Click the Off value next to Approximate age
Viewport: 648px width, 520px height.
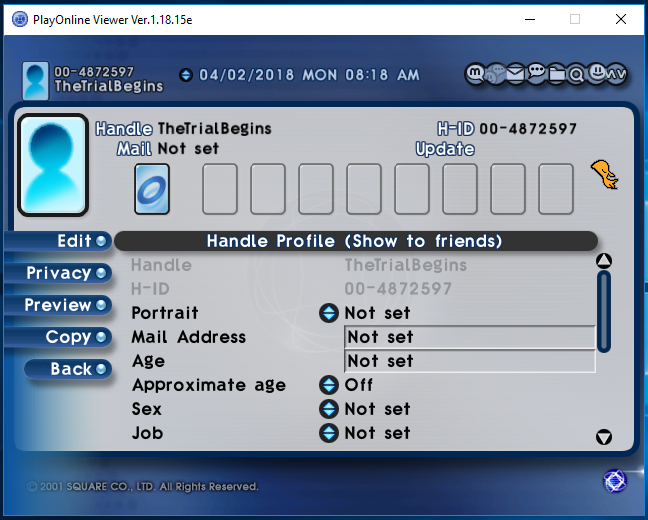coord(359,385)
